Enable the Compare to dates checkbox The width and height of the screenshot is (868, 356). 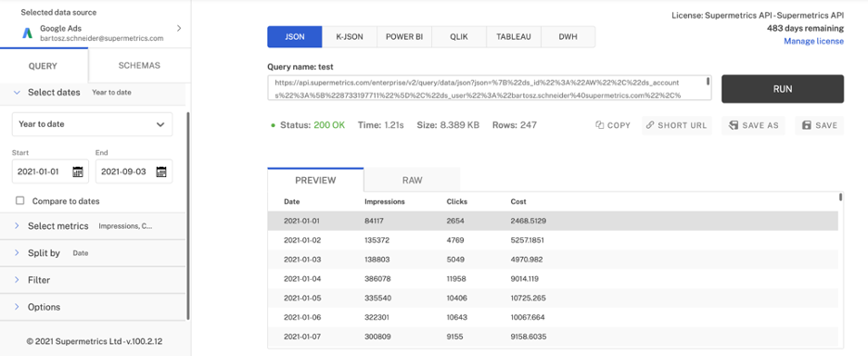point(19,201)
